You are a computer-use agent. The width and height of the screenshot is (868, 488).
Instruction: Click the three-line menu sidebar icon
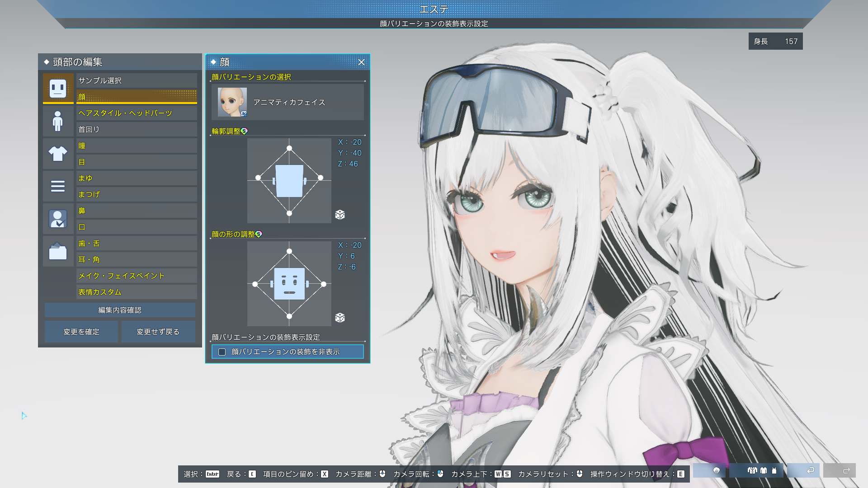(x=58, y=186)
